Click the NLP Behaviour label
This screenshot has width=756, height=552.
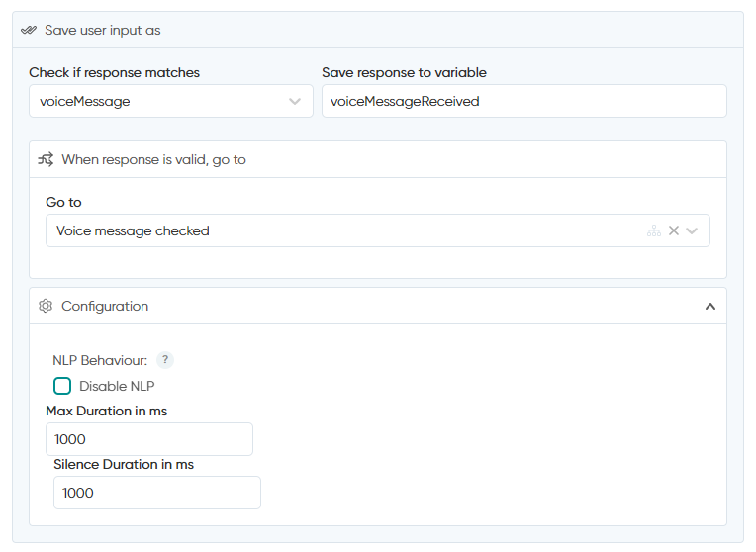click(100, 360)
